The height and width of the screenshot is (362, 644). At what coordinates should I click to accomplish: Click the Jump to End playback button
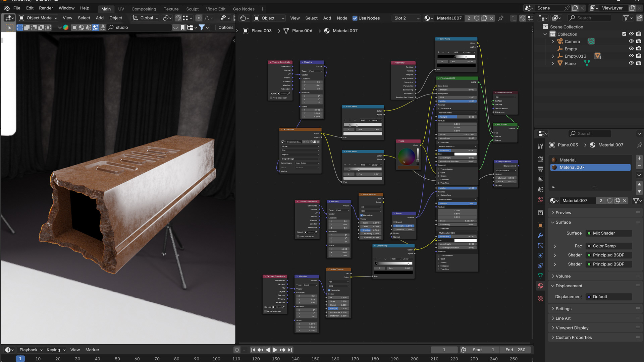[290, 350]
